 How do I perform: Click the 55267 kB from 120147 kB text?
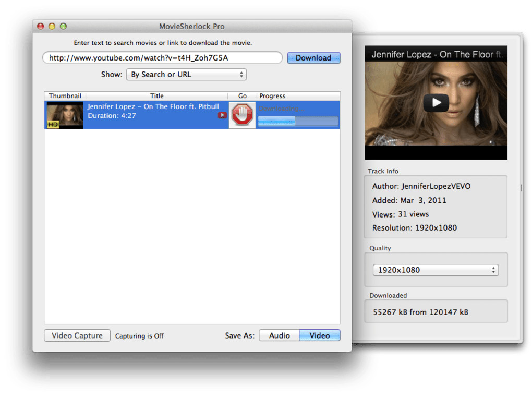coord(421,312)
